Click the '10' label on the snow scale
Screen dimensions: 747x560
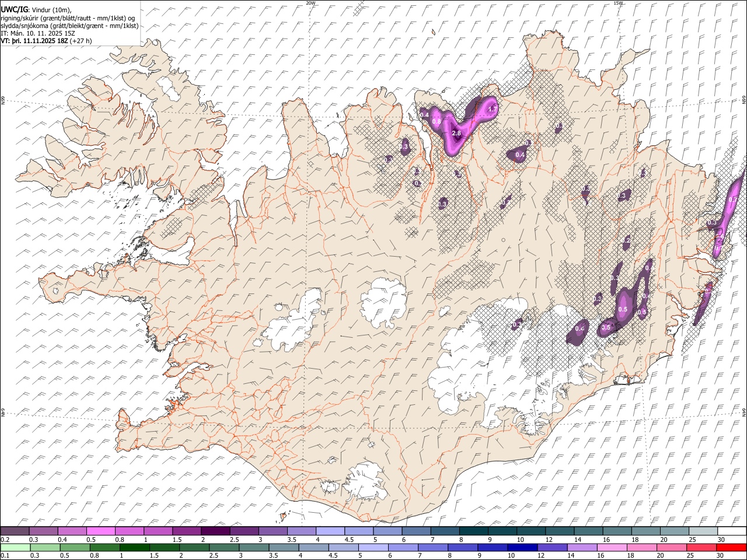pos(520,540)
